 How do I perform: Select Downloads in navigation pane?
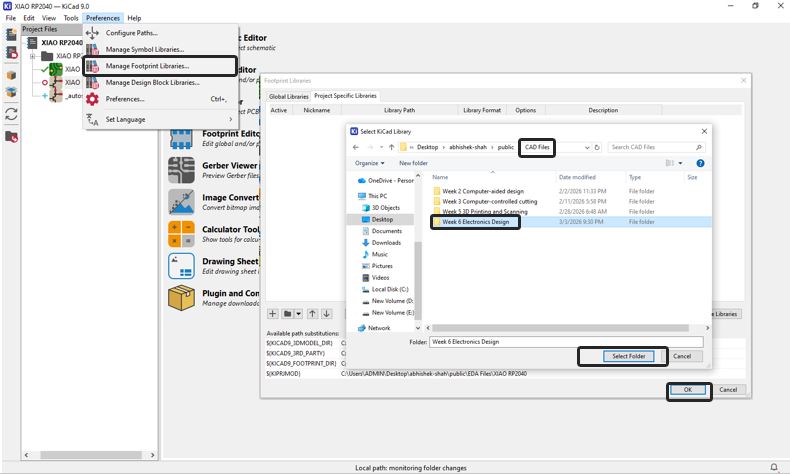point(386,243)
